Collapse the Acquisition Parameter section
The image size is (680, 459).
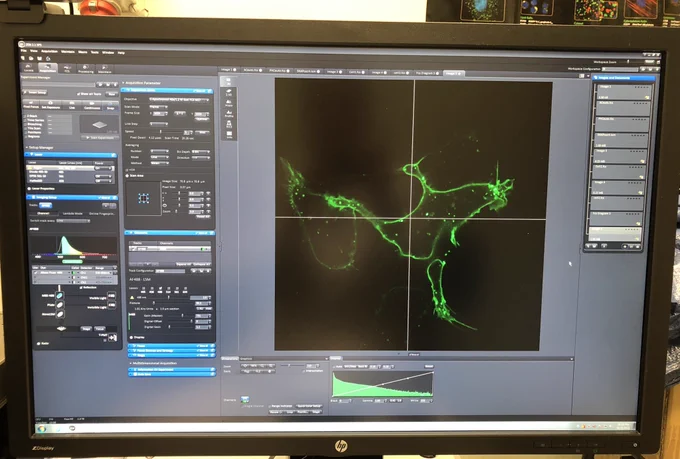point(123,83)
